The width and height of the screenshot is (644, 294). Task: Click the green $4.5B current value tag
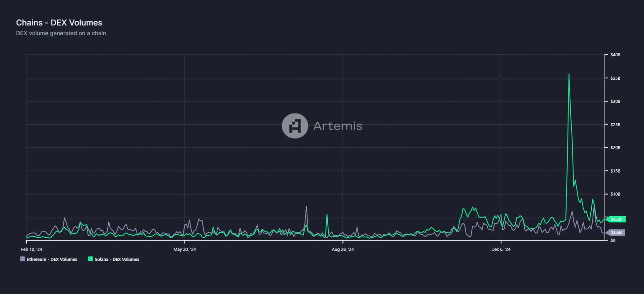616,219
